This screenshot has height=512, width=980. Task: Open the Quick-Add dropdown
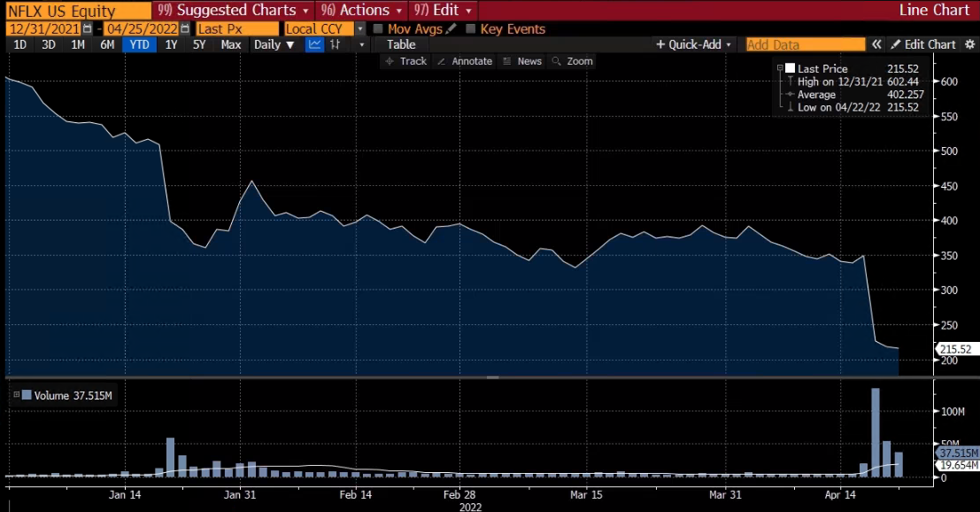click(695, 44)
